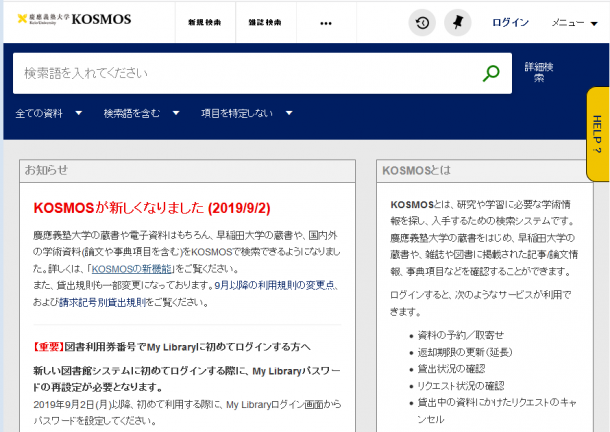
Task: Expand the メニュー dropdown
Action: click(x=574, y=23)
